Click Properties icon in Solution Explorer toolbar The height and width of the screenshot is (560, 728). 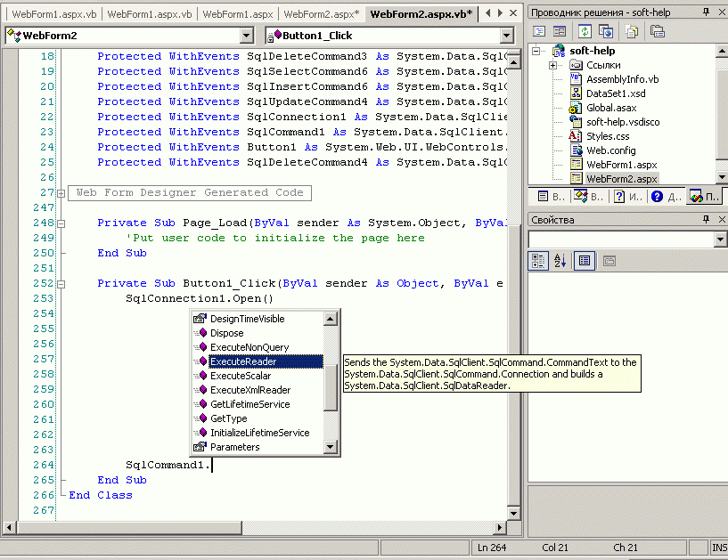pos(658,31)
